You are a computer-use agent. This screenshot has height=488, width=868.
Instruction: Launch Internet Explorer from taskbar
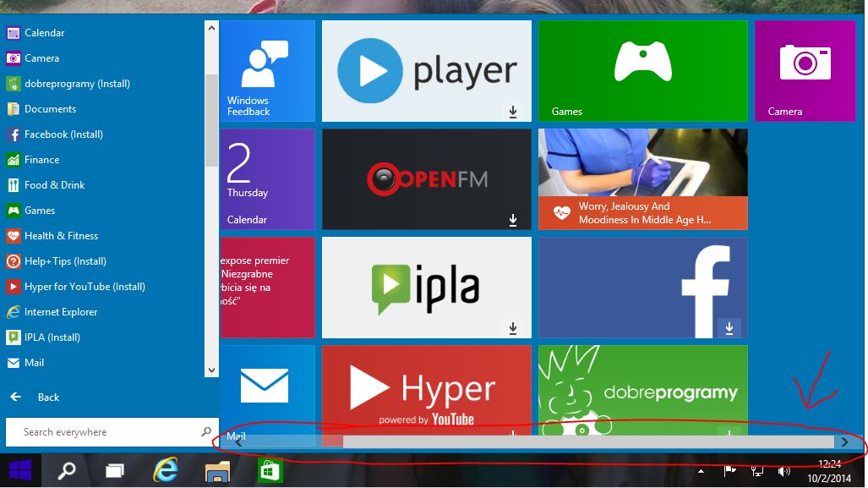pos(166,470)
